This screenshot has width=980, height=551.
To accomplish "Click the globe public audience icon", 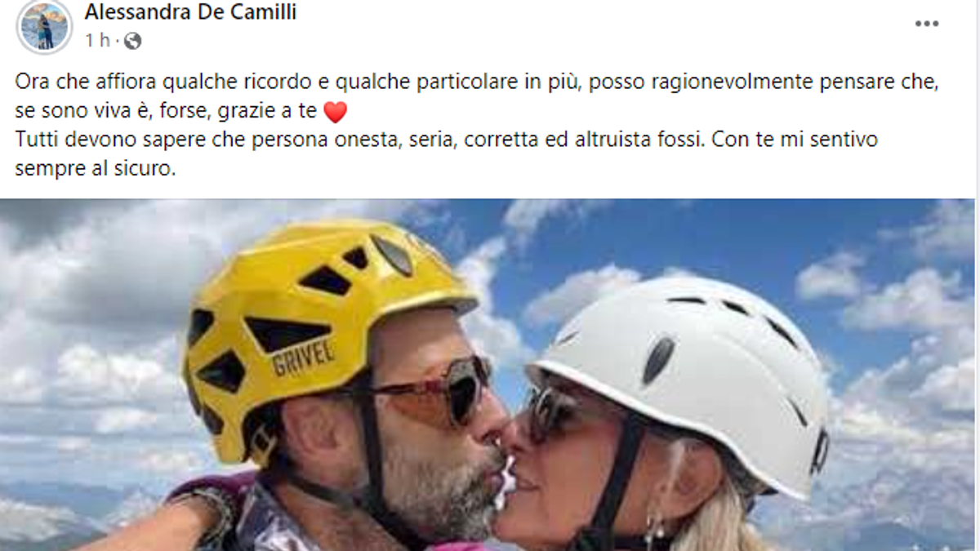I will point(132,41).
